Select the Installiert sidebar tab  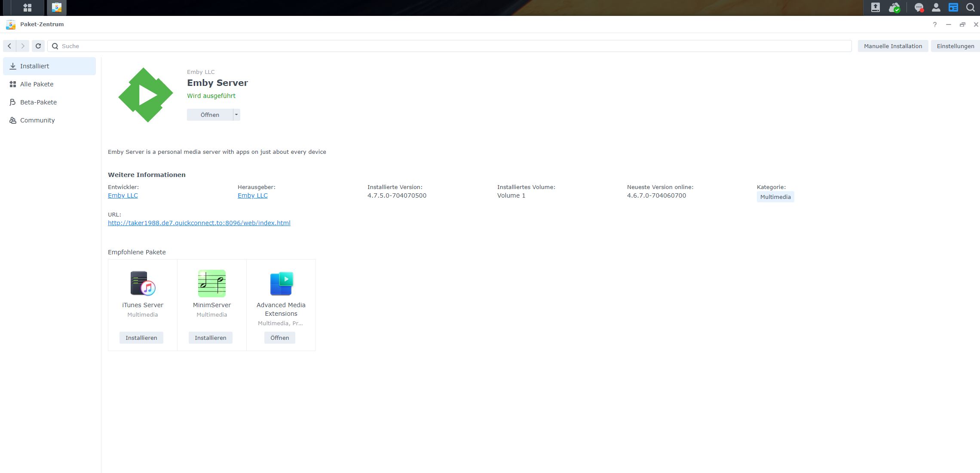click(x=49, y=66)
